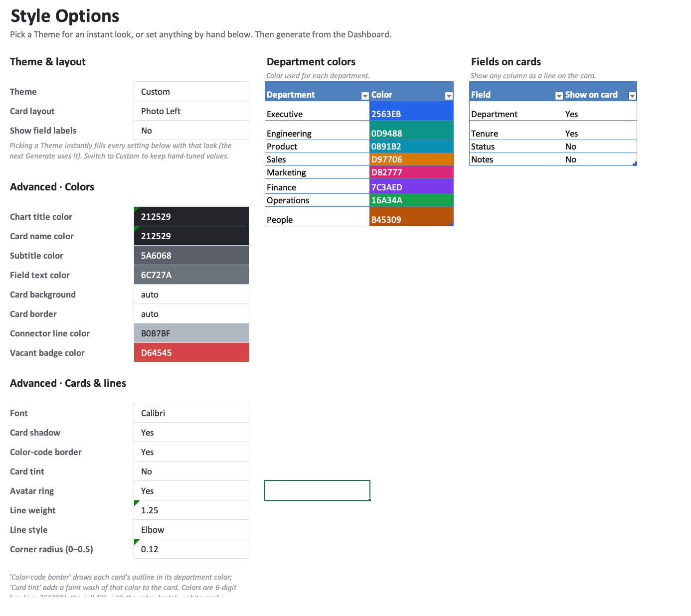
Task: Select the Card name color swatch 212529
Action: [191, 236]
